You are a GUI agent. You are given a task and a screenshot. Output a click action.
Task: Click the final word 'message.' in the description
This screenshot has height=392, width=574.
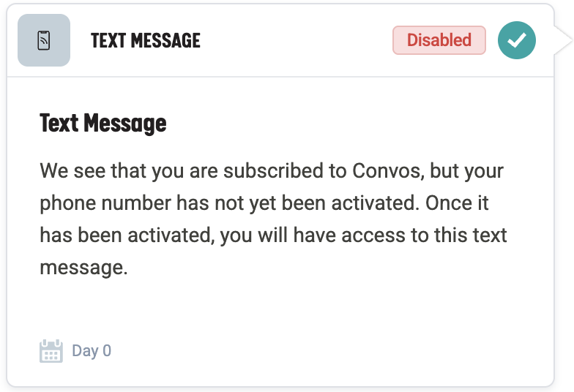[83, 268]
